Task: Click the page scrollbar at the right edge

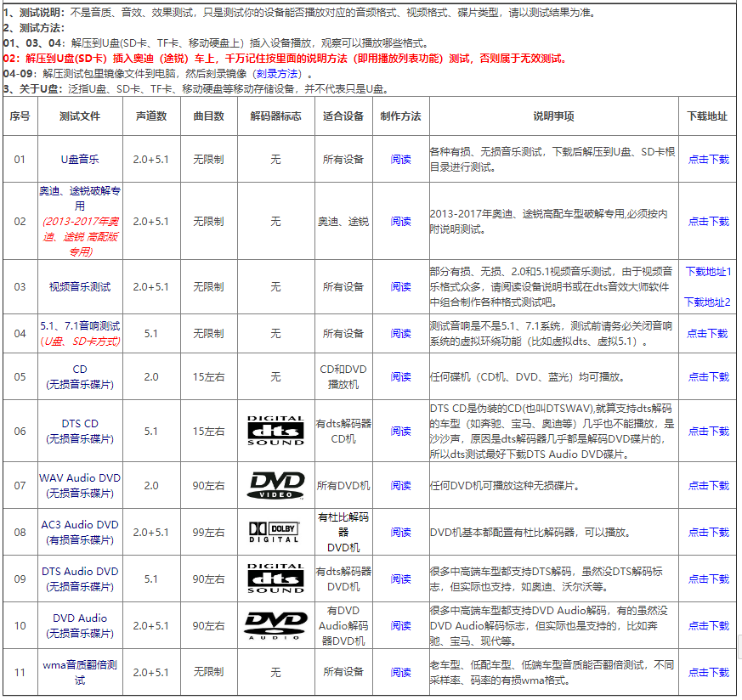Action: pos(739,646)
